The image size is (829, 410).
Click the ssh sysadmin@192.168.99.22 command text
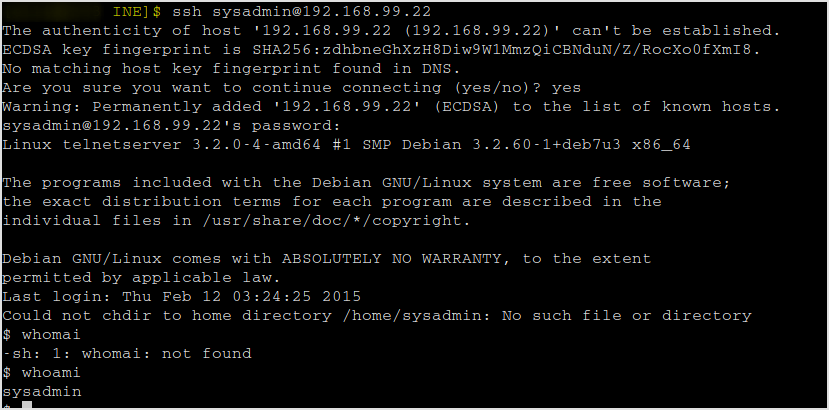coord(301,12)
